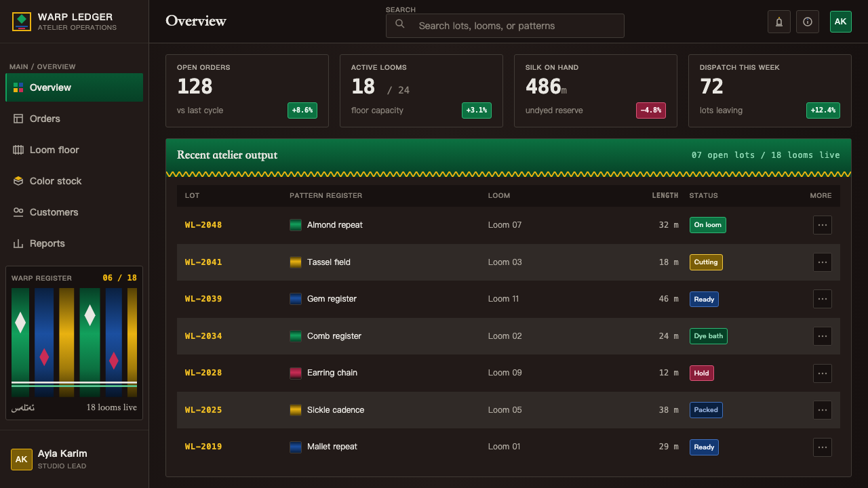Click the Customers people icon in sidebar
Screen dimensions: 868x488
(x=18, y=212)
